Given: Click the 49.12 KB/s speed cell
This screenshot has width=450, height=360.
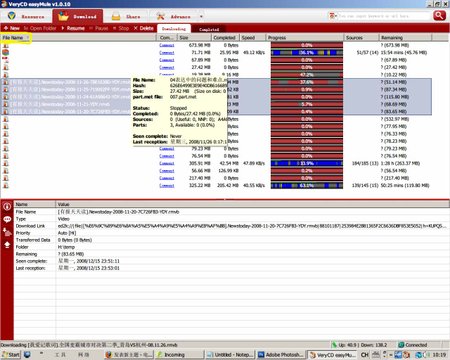Looking at the screenshot, I should [254, 52].
